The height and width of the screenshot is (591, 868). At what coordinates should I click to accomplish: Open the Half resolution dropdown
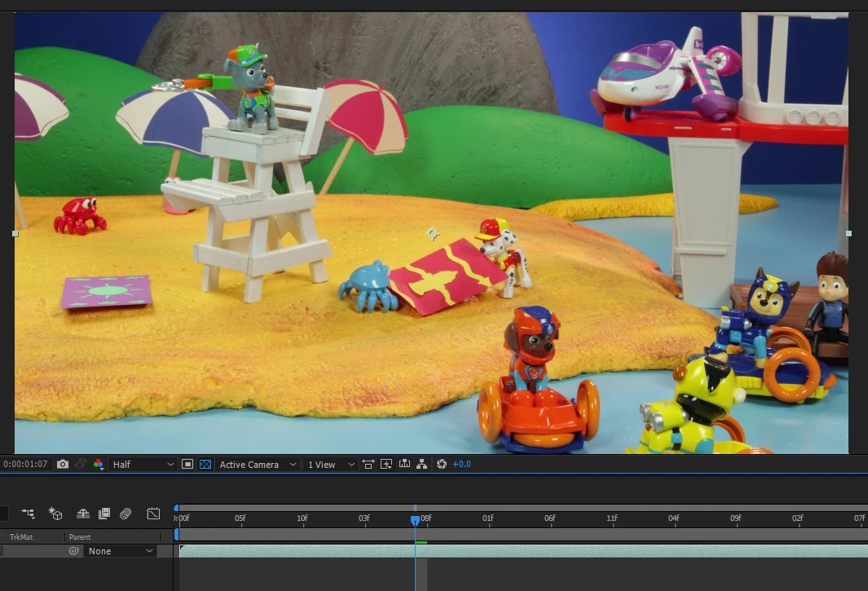click(x=143, y=464)
